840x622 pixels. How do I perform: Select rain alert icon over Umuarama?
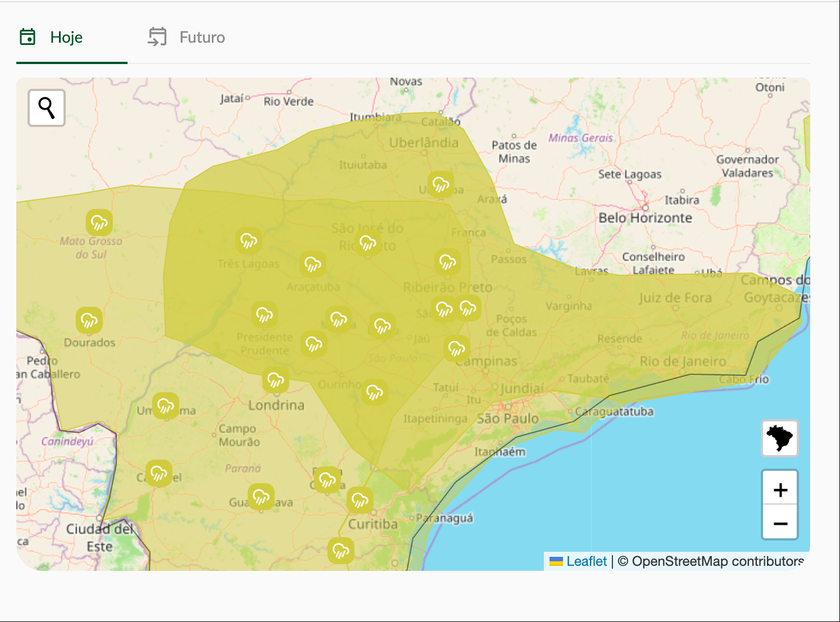click(166, 406)
